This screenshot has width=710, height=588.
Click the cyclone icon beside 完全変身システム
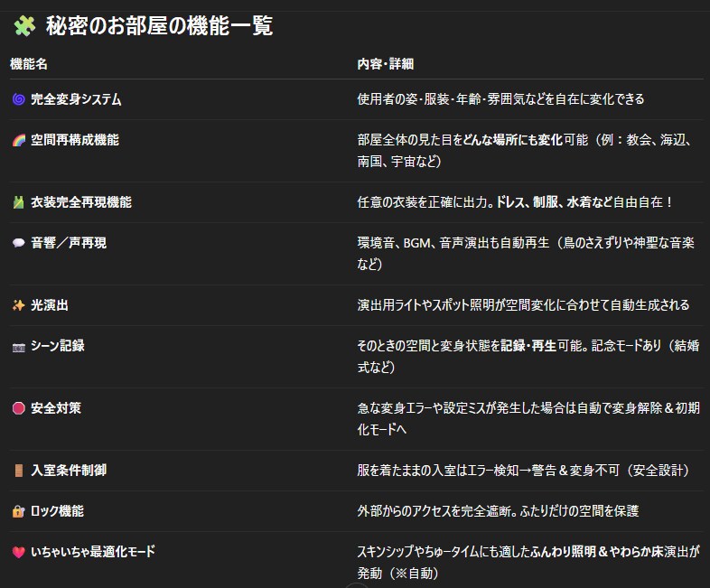18,99
